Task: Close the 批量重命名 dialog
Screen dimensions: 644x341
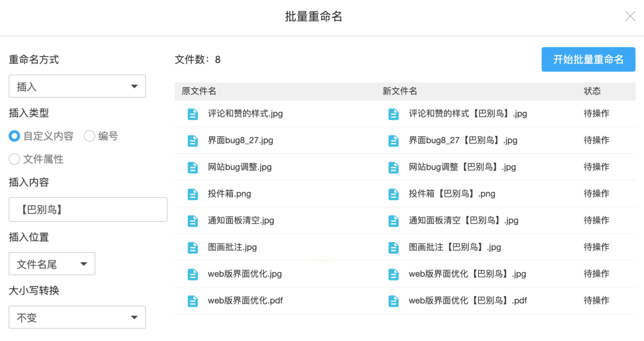Action: coord(630,16)
